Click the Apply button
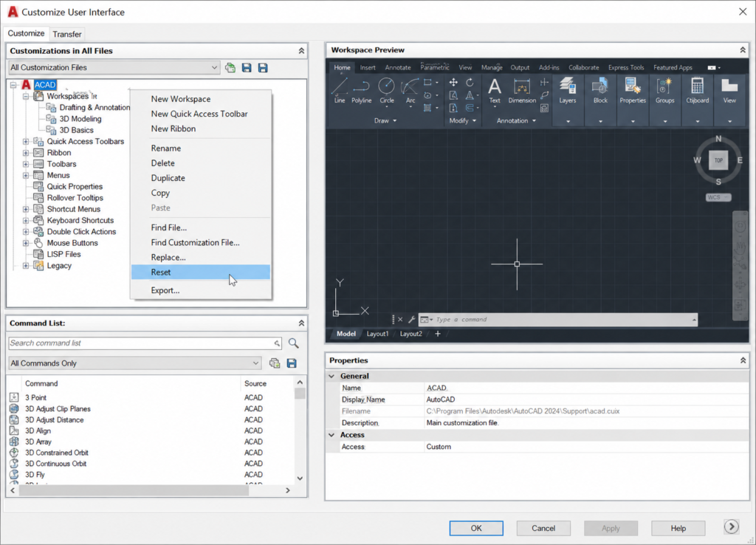The height and width of the screenshot is (545, 756). pyautogui.click(x=611, y=528)
